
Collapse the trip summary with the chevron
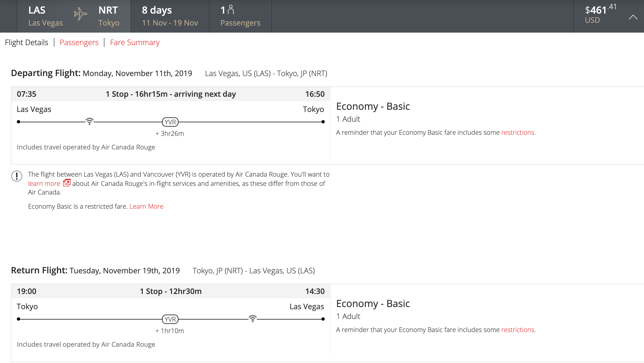(633, 17)
